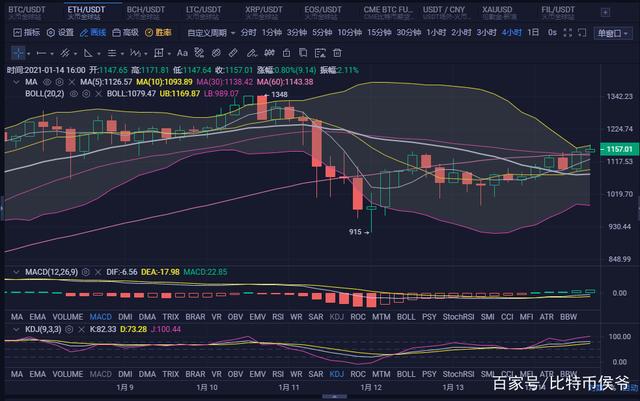This screenshot has width=640, height=401.
Task: Add a new symbol tab with plus icon
Action: point(605,13)
